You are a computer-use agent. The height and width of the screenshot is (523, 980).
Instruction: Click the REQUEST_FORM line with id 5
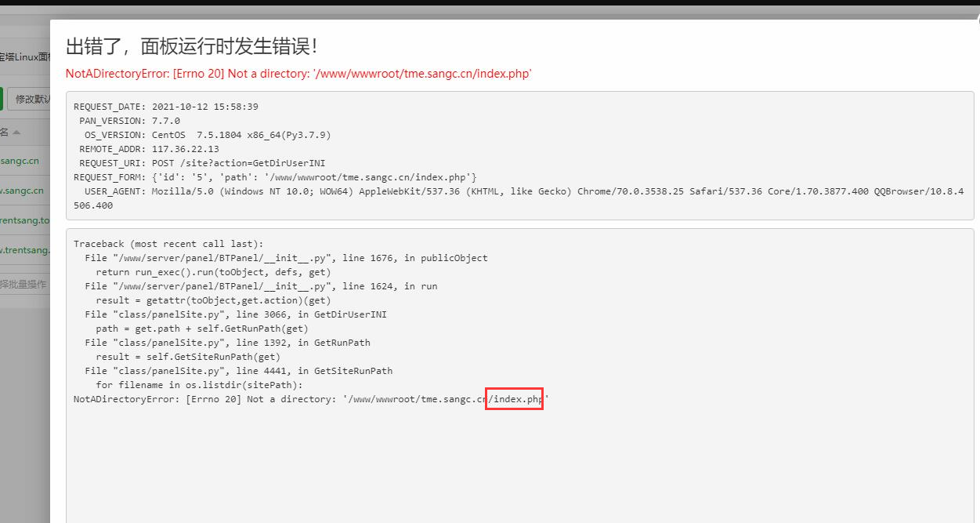coord(275,177)
